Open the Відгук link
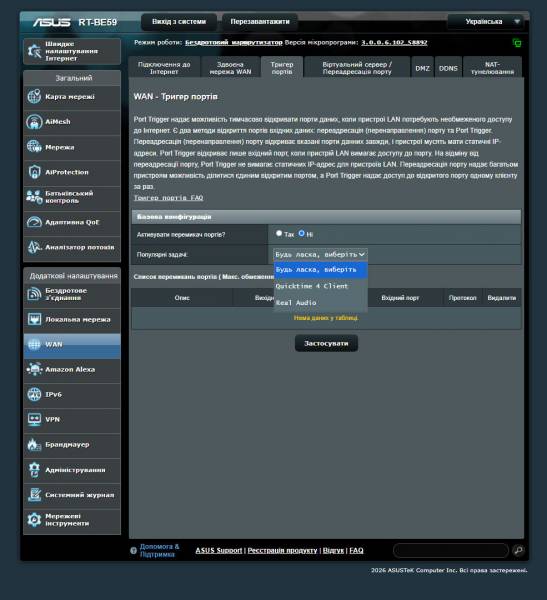 pos(333,550)
